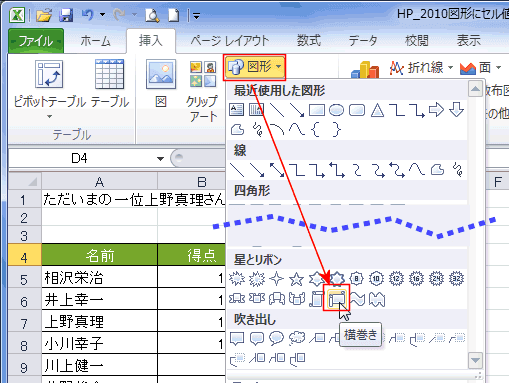The height and width of the screenshot is (383, 509).
Task: Click the Name Box showing D4
Action: (79, 158)
